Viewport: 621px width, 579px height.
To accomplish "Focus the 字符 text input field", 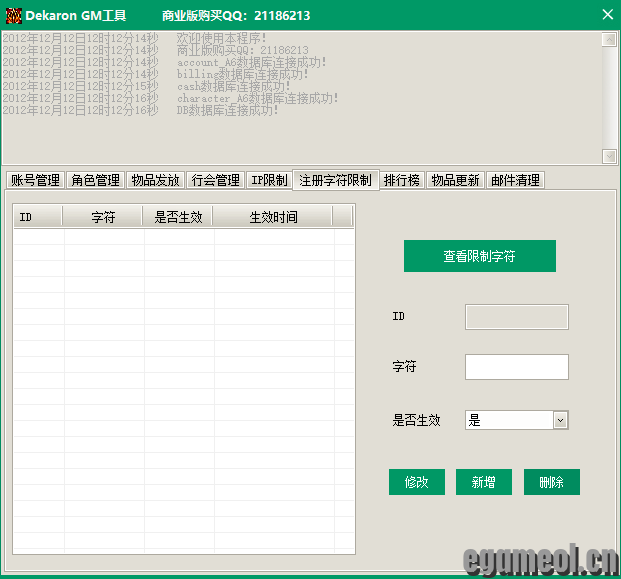I will pyautogui.click(x=516, y=367).
